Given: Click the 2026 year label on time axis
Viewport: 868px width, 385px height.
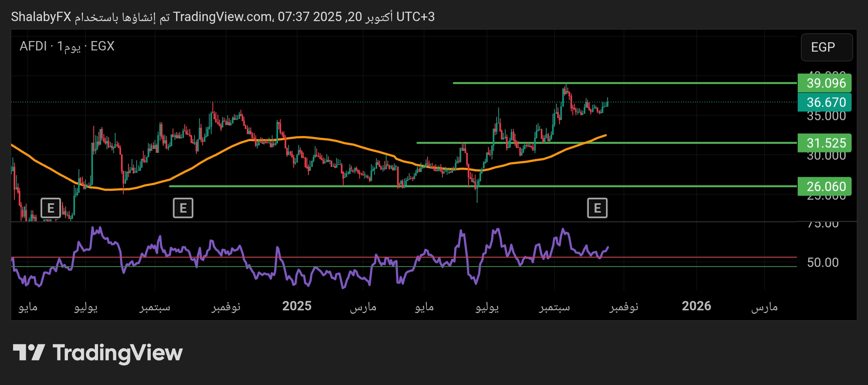Looking at the screenshot, I should click(696, 306).
